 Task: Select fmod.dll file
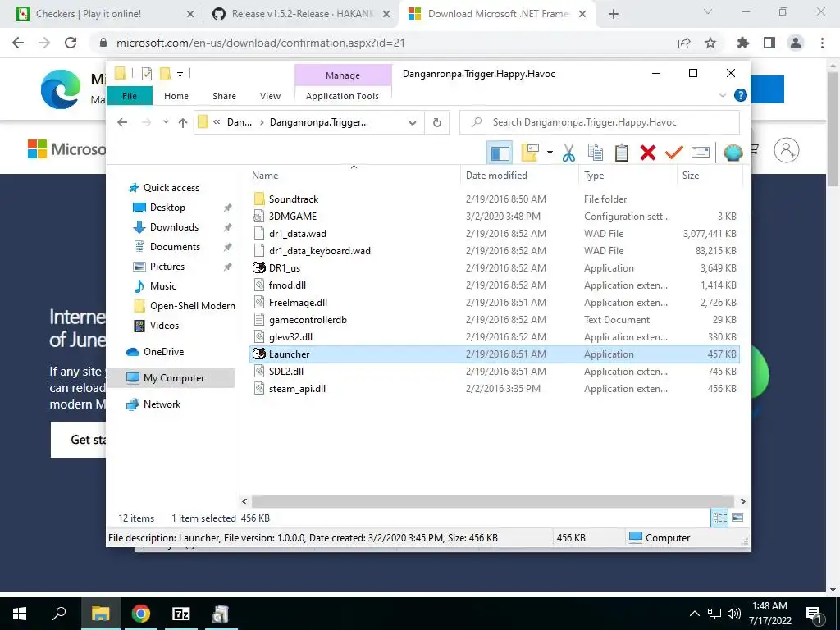point(287,285)
